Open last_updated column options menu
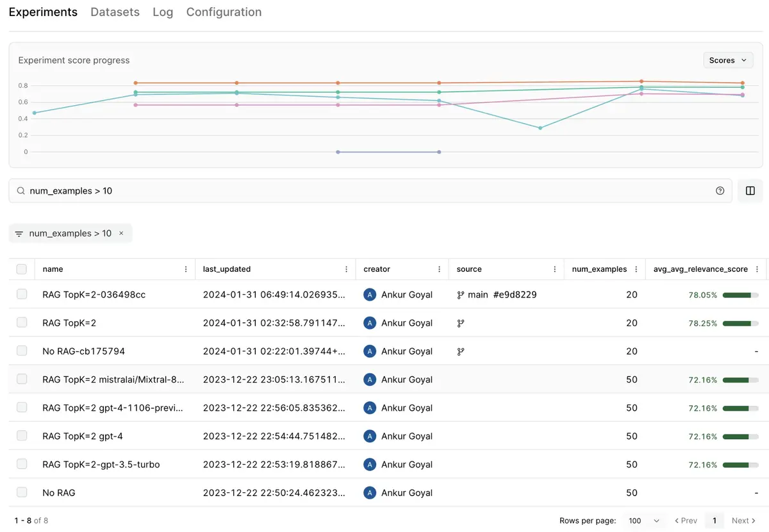The image size is (769, 532). pyautogui.click(x=347, y=269)
